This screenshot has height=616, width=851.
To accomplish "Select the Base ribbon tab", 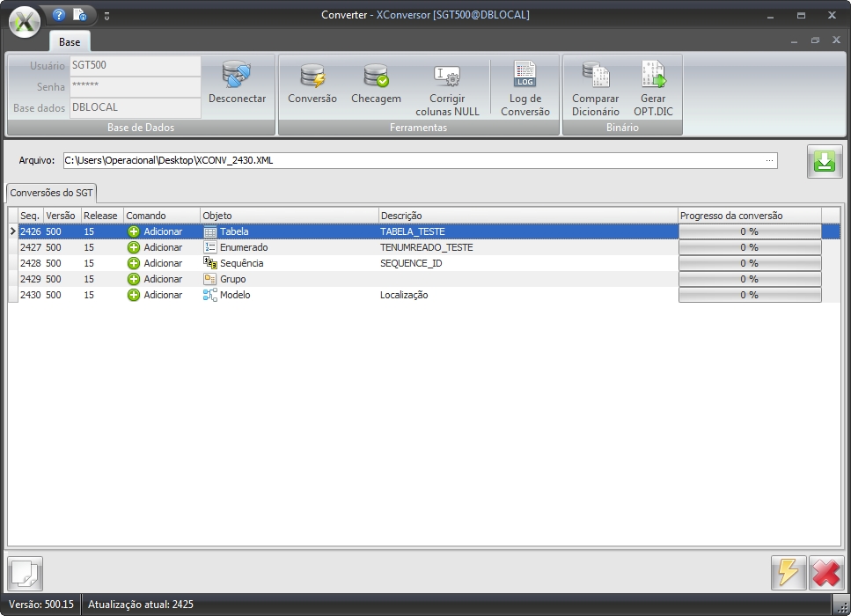I will [70, 41].
